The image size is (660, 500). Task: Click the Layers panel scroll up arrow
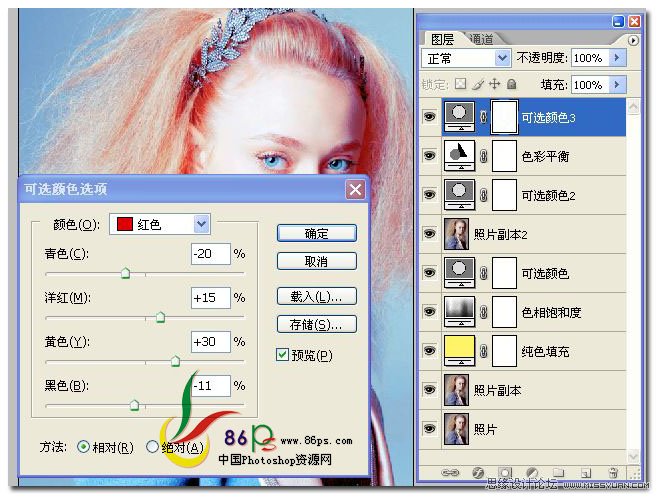(633, 106)
